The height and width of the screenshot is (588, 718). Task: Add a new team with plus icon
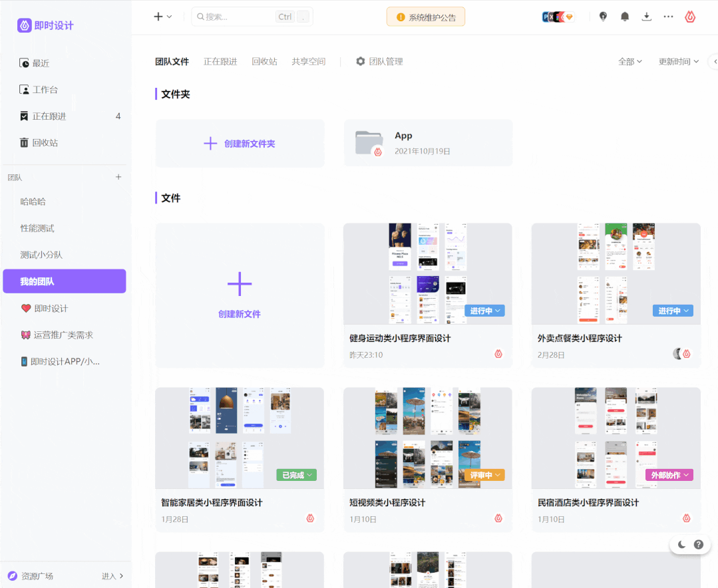(118, 177)
